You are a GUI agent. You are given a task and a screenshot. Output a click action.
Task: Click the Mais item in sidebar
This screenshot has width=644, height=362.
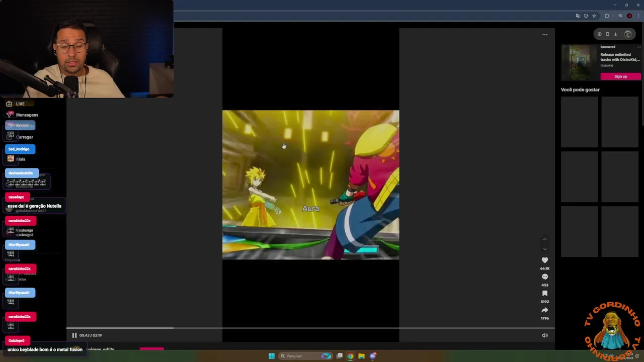tap(21, 159)
